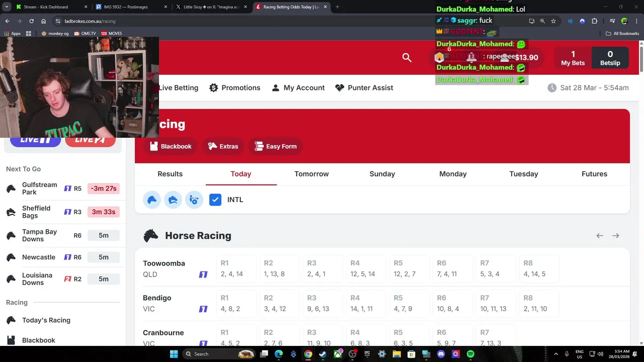Open Today's Racing in the sidebar
644x362 pixels.
46,320
